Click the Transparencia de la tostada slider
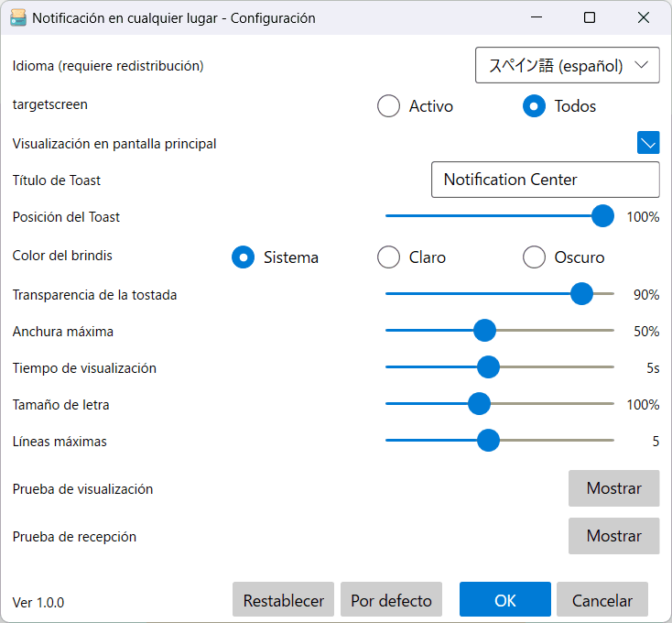The image size is (672, 623). (x=500, y=294)
